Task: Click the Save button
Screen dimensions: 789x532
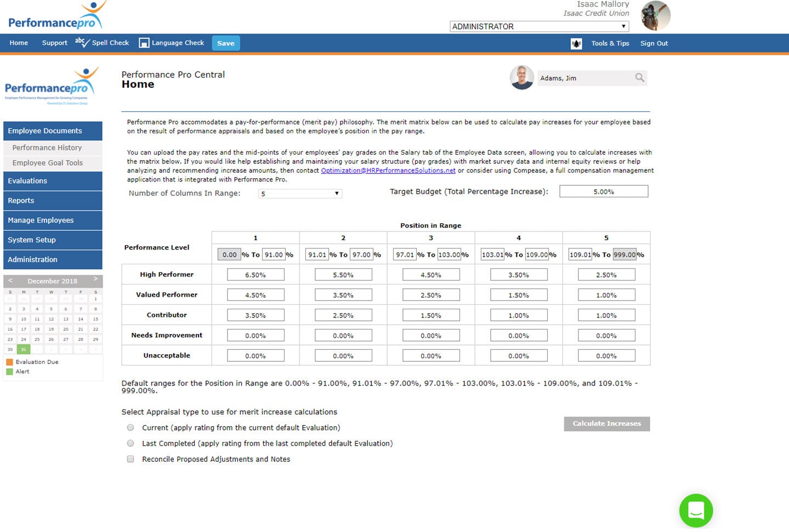Action: click(225, 43)
